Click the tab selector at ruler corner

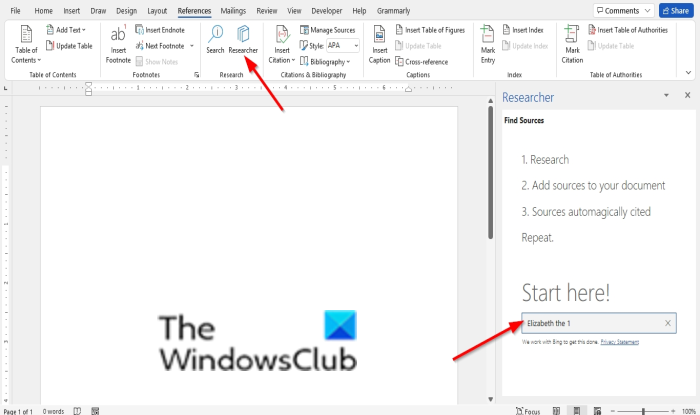pyautogui.click(x=6, y=88)
